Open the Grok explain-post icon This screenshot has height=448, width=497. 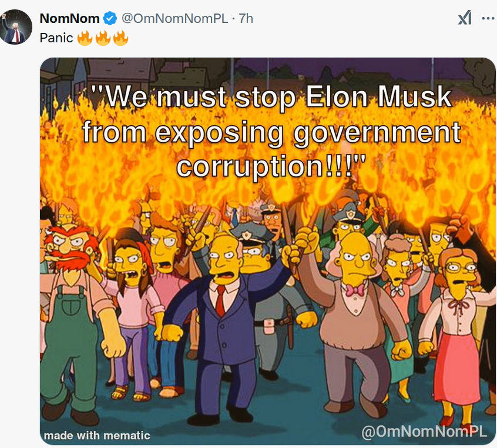465,18
